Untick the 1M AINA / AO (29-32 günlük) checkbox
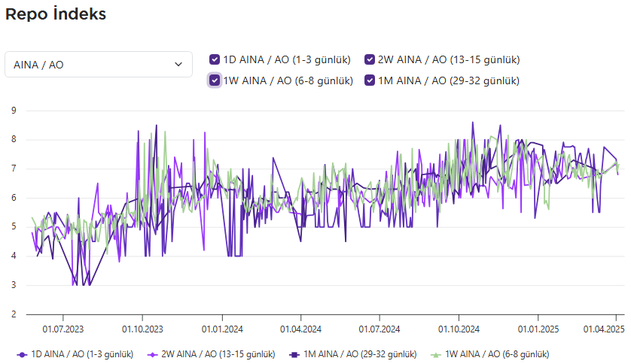631x364 pixels. (x=370, y=80)
